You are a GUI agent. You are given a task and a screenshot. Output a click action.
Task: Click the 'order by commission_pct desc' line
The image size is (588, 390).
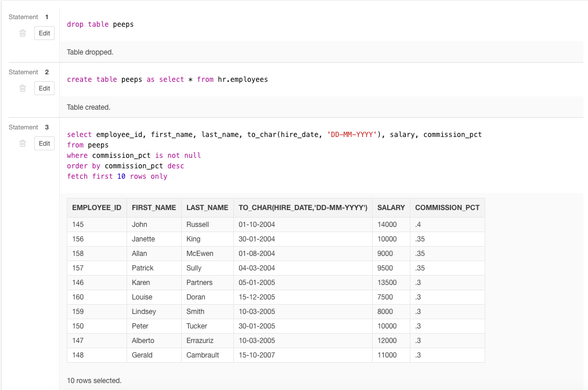pos(125,166)
